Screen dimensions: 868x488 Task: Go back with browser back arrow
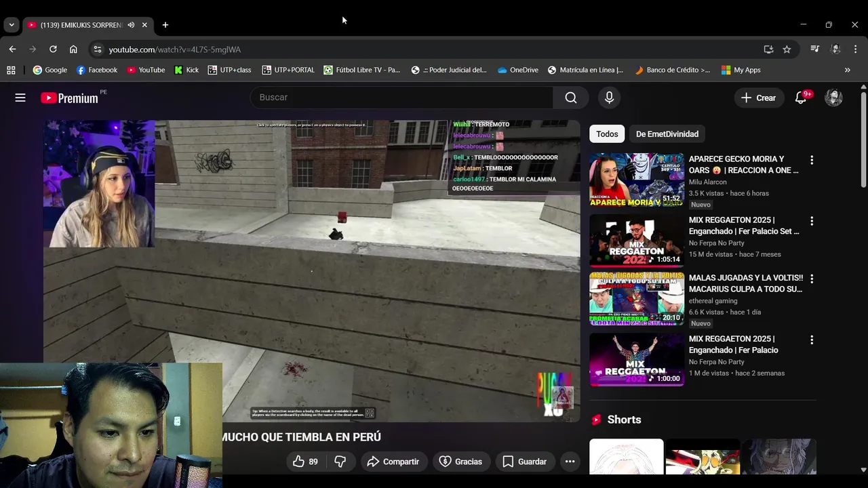click(x=12, y=49)
